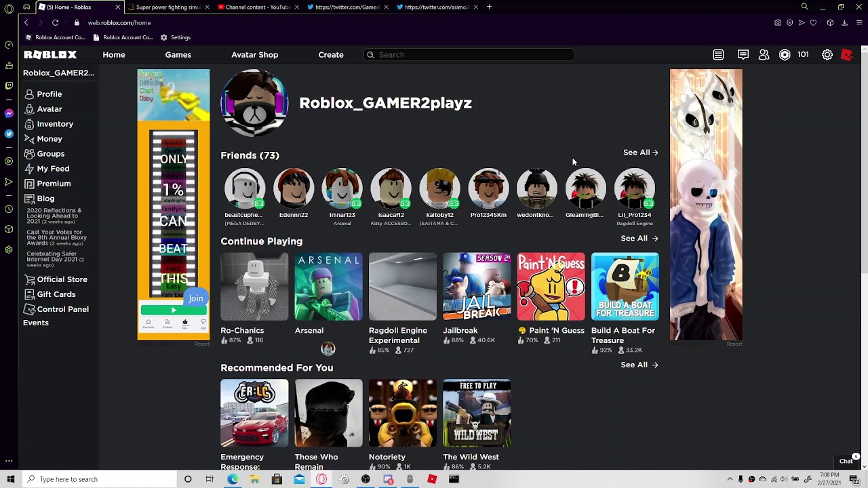Open Build A Boat For Treasure thumbnail
This screenshot has height=488, width=868.
(625, 287)
